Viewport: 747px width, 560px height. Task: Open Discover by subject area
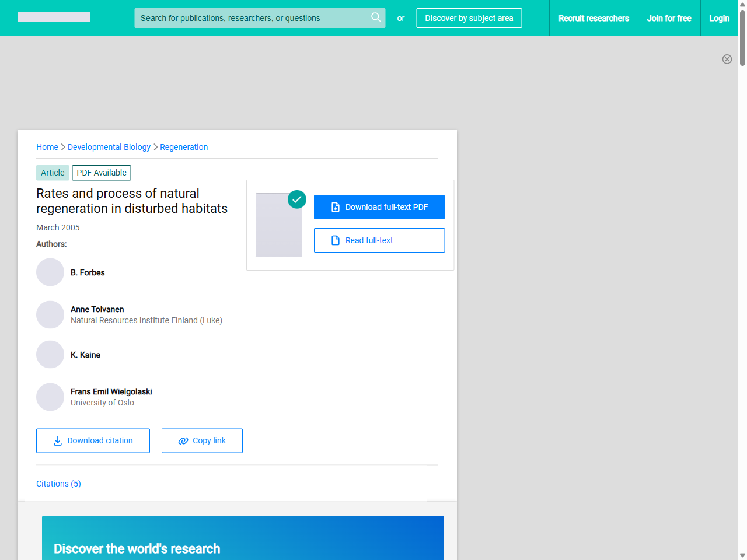pos(469,18)
